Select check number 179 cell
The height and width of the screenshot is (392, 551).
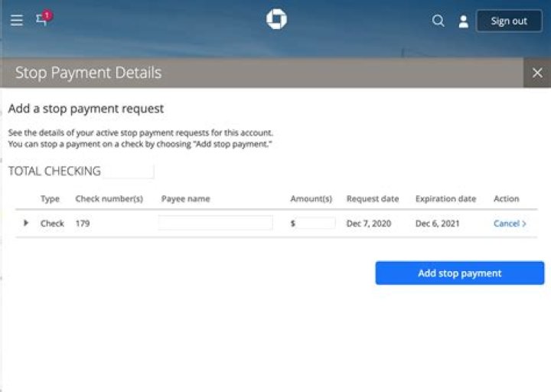pos(83,224)
